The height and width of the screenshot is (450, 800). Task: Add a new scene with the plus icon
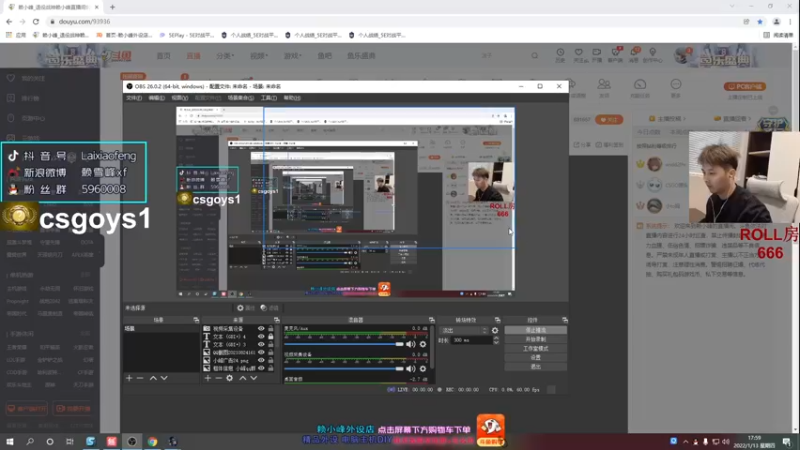pyautogui.click(x=129, y=378)
